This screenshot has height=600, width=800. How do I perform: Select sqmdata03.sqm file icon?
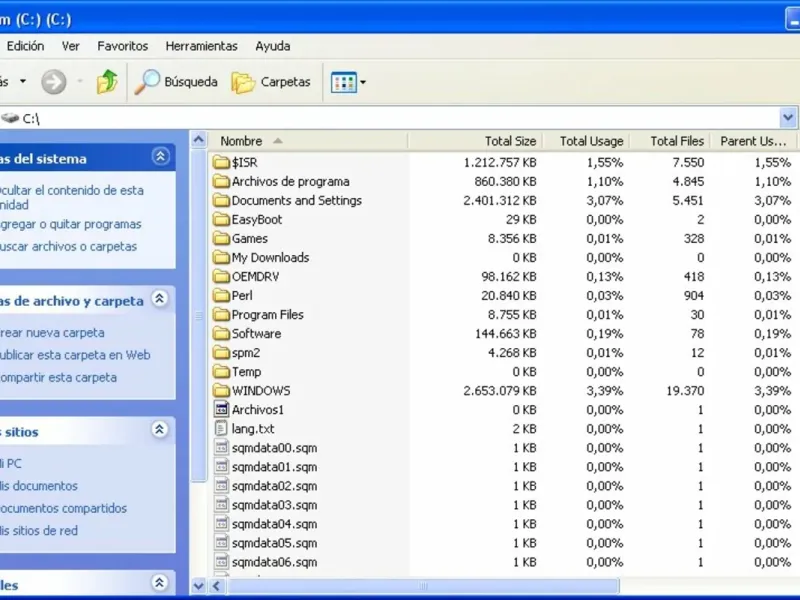point(221,505)
